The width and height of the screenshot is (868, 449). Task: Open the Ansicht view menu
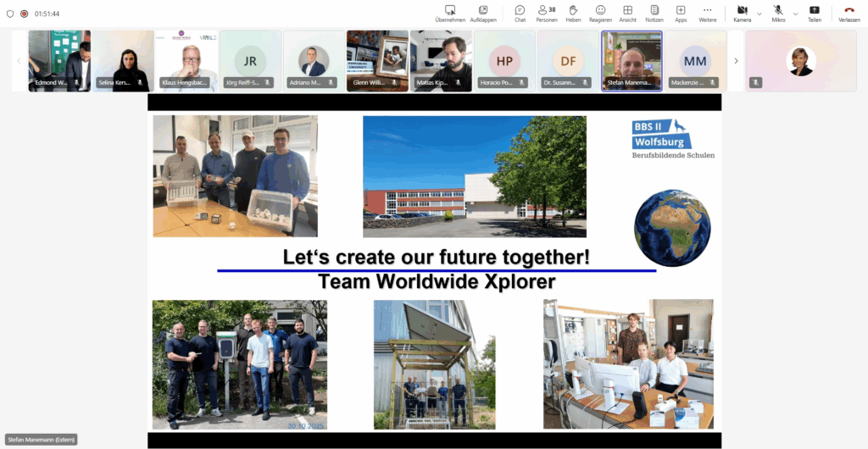(x=627, y=14)
